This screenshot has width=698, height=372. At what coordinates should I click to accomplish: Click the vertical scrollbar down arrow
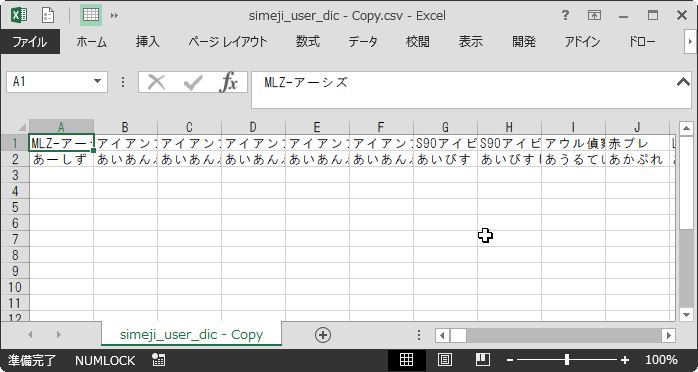[686, 315]
